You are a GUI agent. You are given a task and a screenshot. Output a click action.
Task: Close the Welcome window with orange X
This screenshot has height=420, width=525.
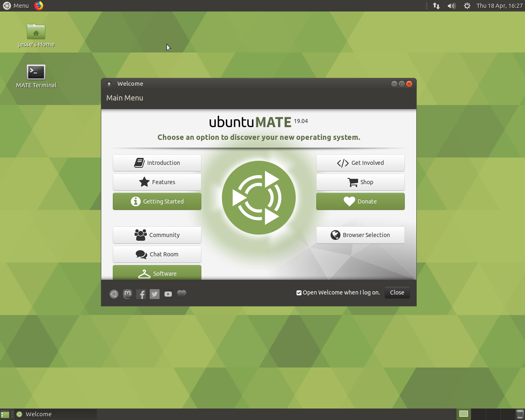409,84
